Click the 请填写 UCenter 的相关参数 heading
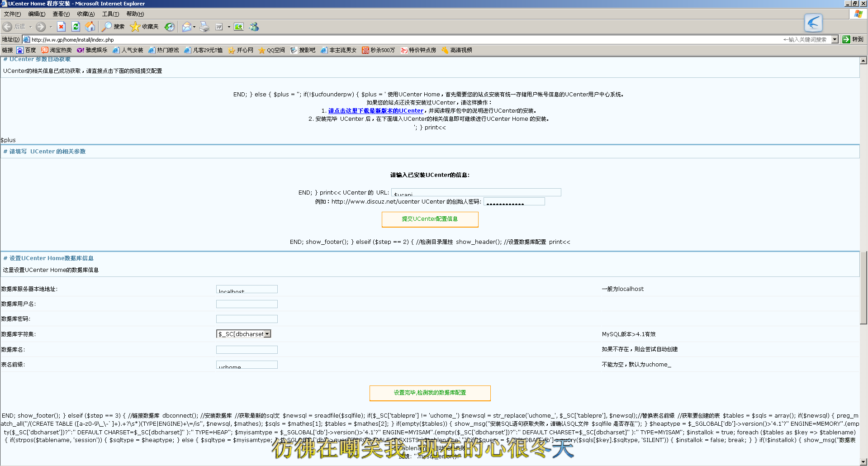The width and height of the screenshot is (868, 466). (x=44, y=152)
